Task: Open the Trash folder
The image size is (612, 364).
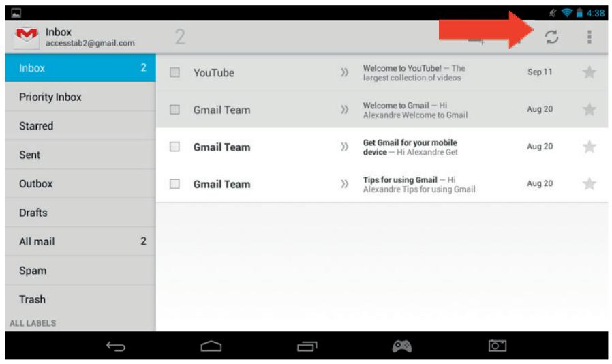Action: (80, 299)
